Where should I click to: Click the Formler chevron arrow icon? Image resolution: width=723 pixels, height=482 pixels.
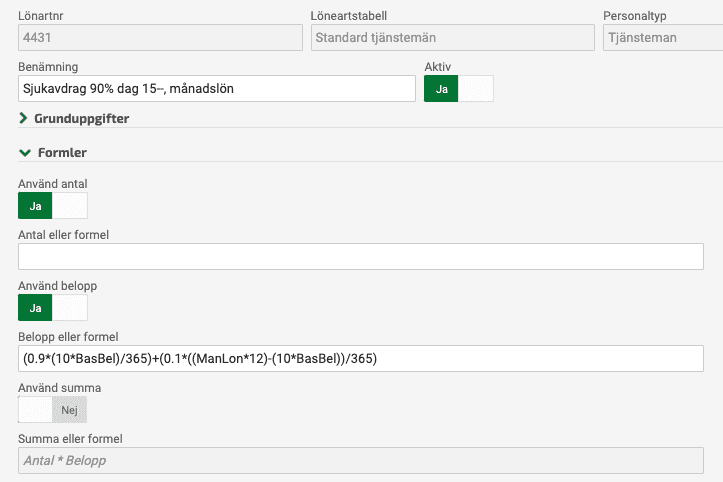[x=23, y=154]
